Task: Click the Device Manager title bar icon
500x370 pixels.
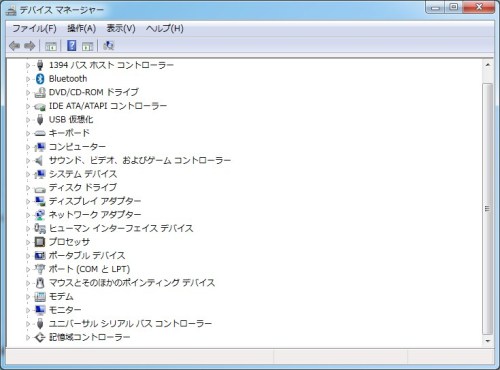Action: [11, 10]
